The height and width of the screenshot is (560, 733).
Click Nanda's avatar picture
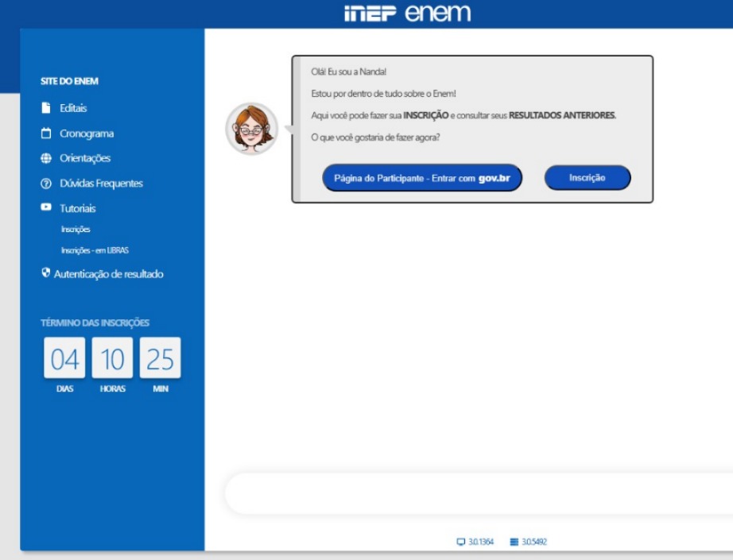click(x=252, y=129)
